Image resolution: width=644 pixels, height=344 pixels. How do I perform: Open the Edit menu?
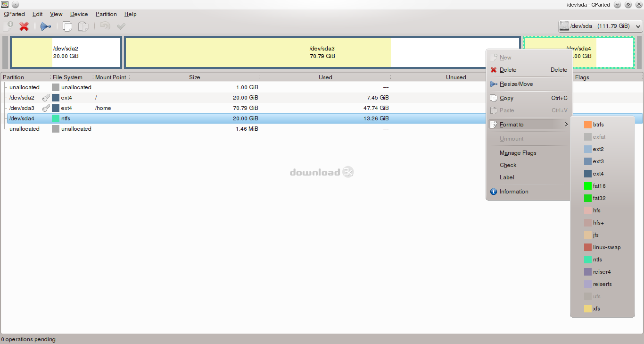point(37,14)
